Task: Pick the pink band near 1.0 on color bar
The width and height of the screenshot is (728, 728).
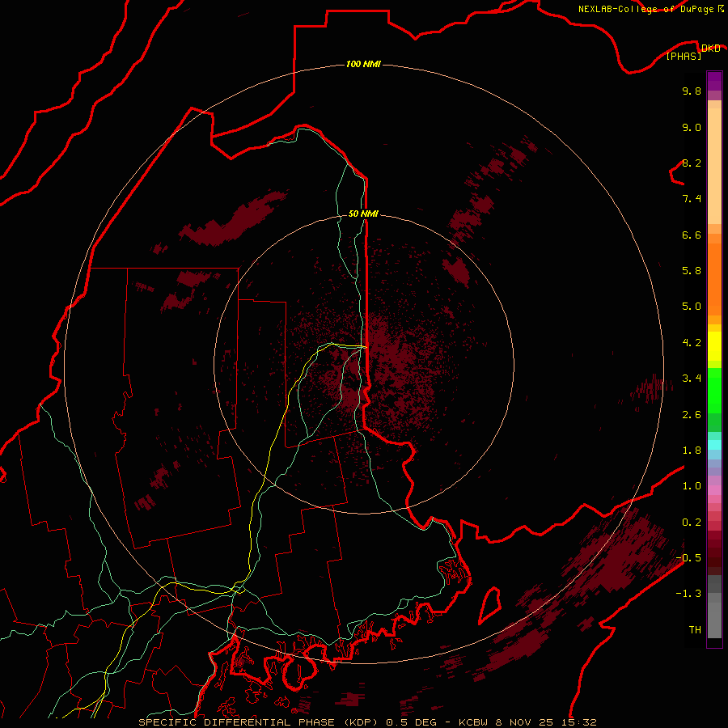Action: (x=714, y=490)
